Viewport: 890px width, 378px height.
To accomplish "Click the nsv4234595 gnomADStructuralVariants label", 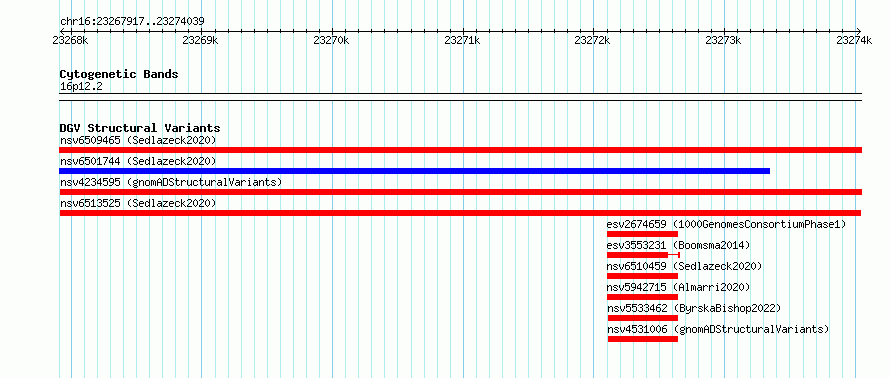I will tap(171, 182).
